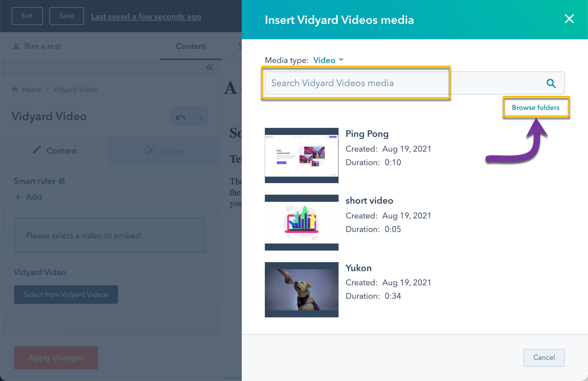The width and height of the screenshot is (588, 381).
Task: Click the Apply changes button
Action: [56, 358]
